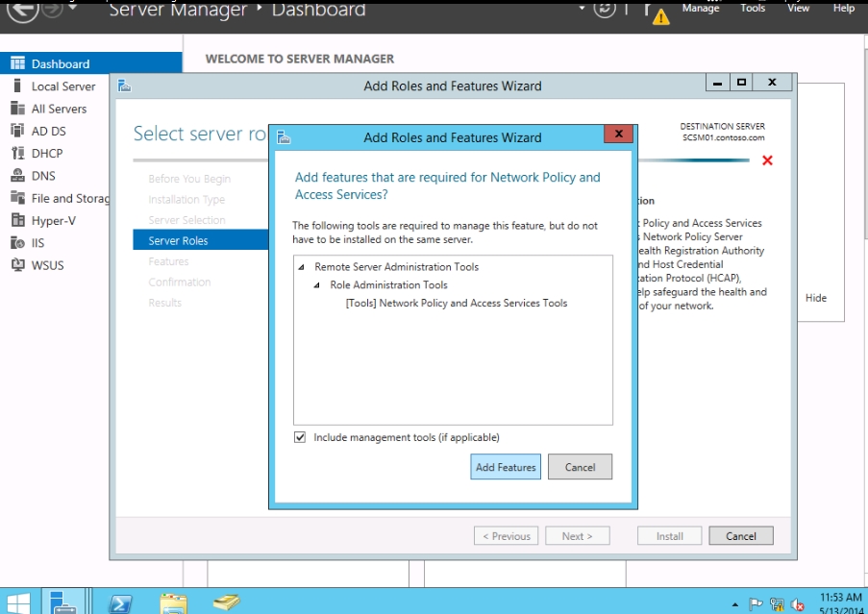Viewport: 868px width, 614px height.
Task: Select Server Roles wizard step
Action: [200, 240]
